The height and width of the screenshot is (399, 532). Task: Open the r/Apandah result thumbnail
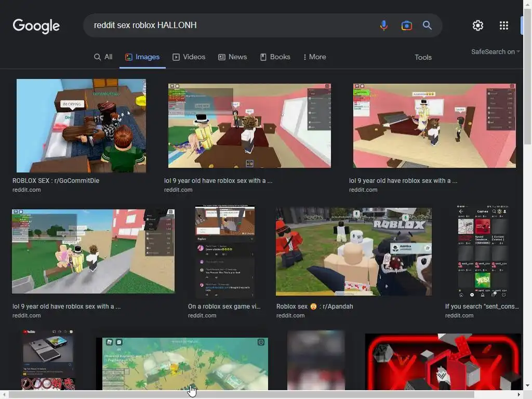tap(353, 252)
